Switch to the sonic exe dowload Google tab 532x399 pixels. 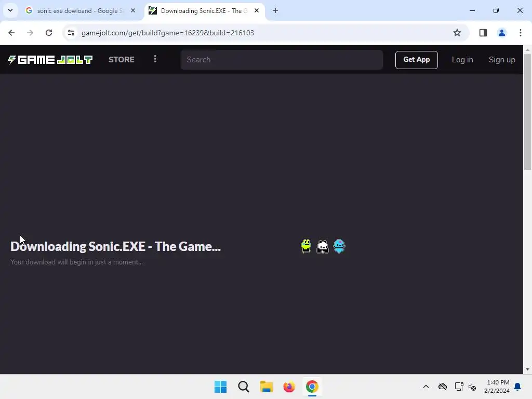coord(79,11)
